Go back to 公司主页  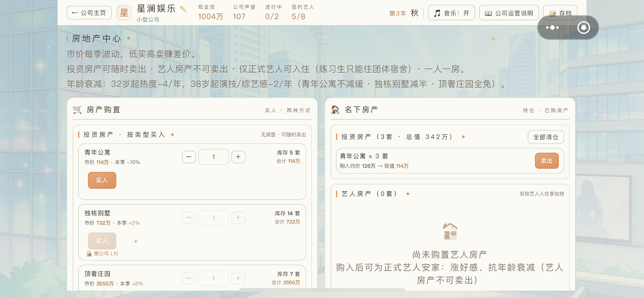pyautogui.click(x=89, y=13)
